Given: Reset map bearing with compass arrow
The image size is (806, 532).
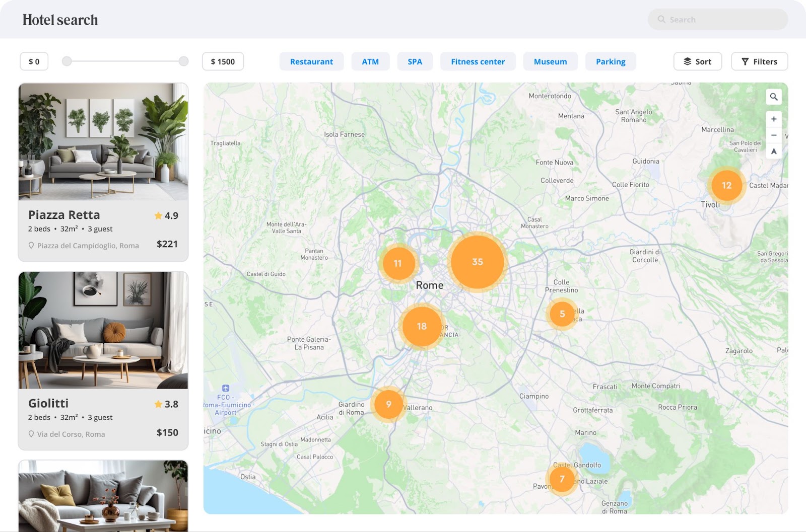Looking at the screenshot, I should coord(774,151).
